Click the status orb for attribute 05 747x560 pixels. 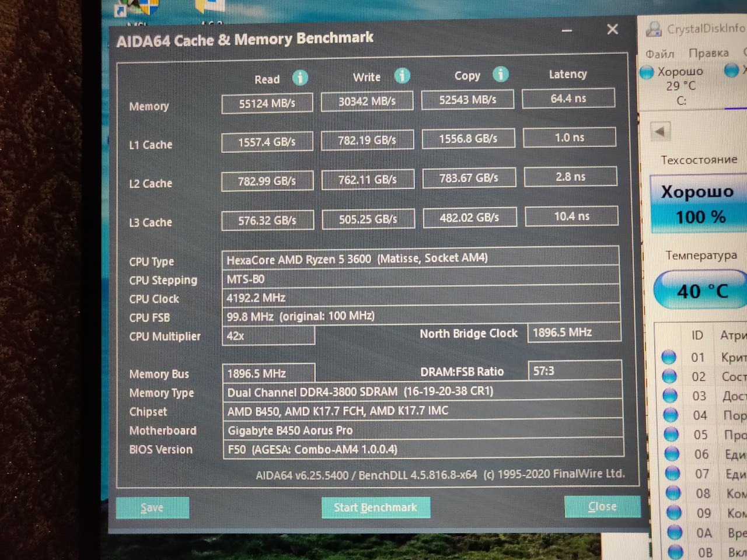pyautogui.click(x=671, y=435)
